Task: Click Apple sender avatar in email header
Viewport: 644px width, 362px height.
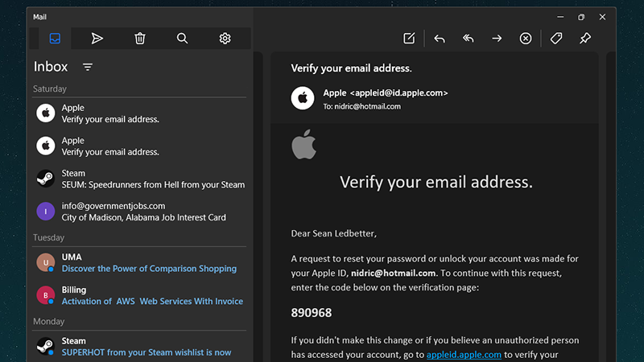Action: point(303,98)
